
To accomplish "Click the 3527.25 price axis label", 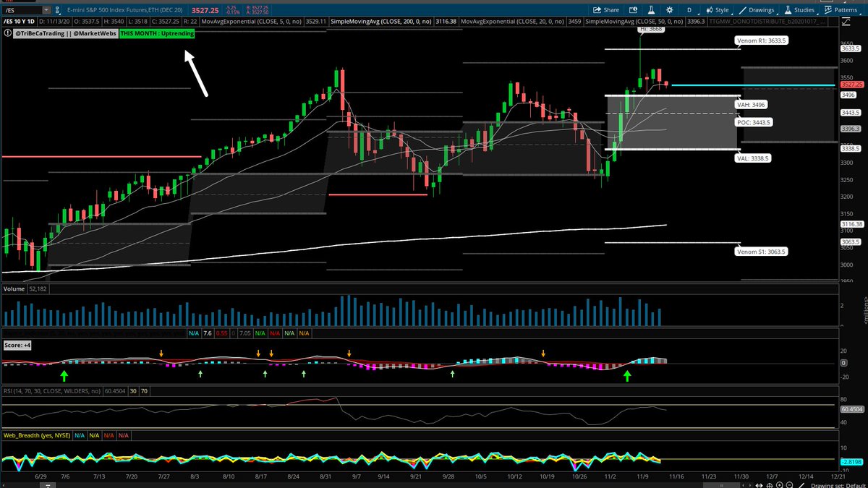I will click(x=851, y=85).
